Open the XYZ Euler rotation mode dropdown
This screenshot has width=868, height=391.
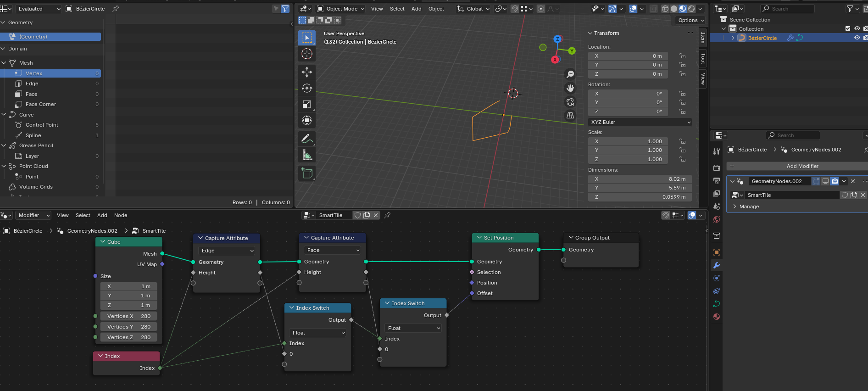640,122
